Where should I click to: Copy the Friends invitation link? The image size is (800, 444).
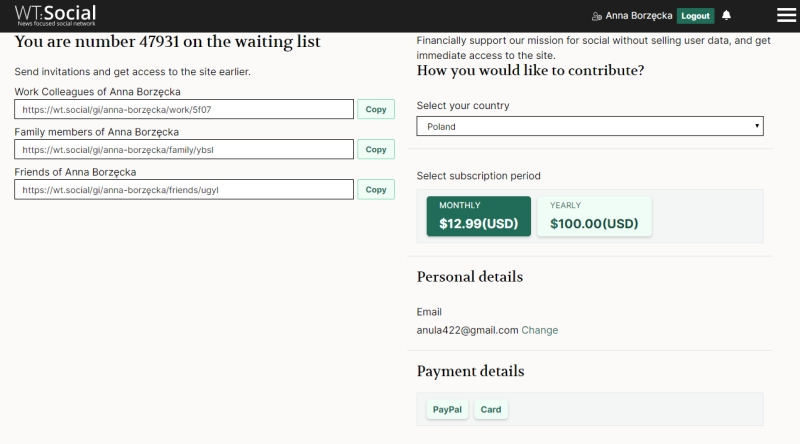(x=375, y=189)
